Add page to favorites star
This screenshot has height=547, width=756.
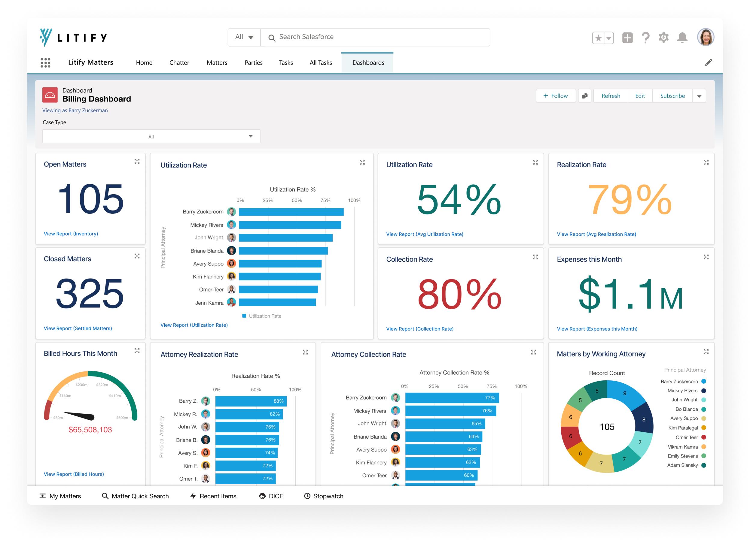[x=598, y=38]
